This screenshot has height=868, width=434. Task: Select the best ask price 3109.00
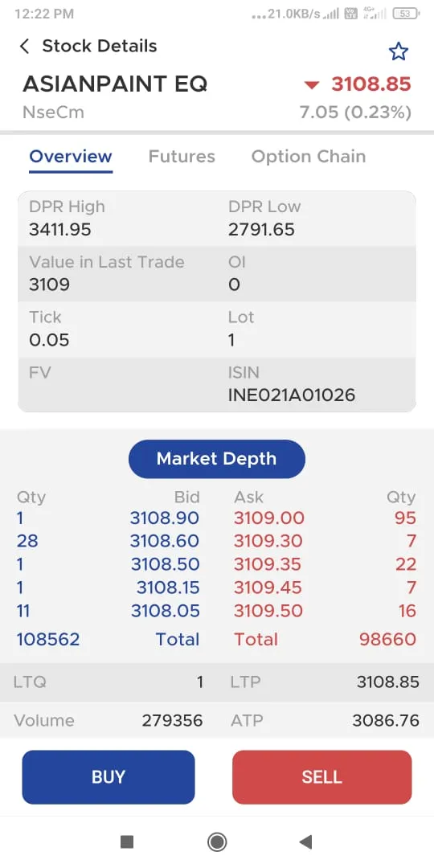click(x=269, y=518)
